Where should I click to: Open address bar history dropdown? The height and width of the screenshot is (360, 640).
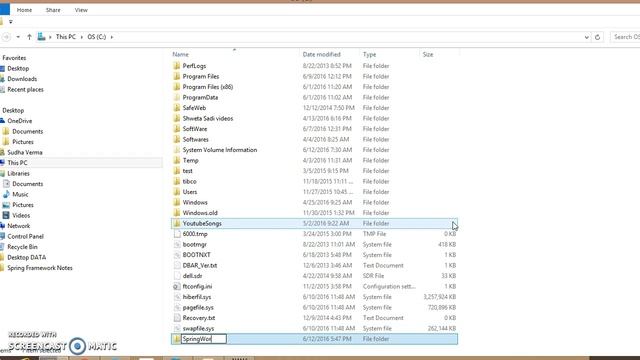[x=587, y=37]
